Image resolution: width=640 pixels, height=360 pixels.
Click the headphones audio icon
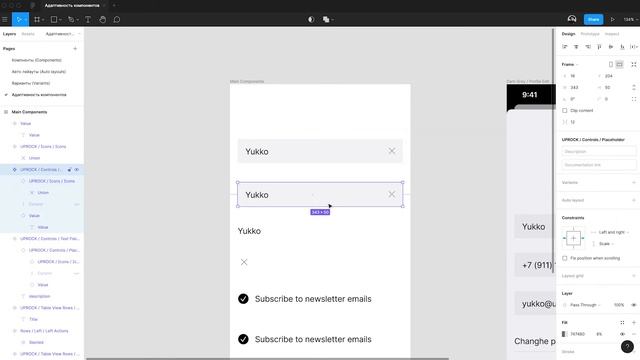pos(572,19)
